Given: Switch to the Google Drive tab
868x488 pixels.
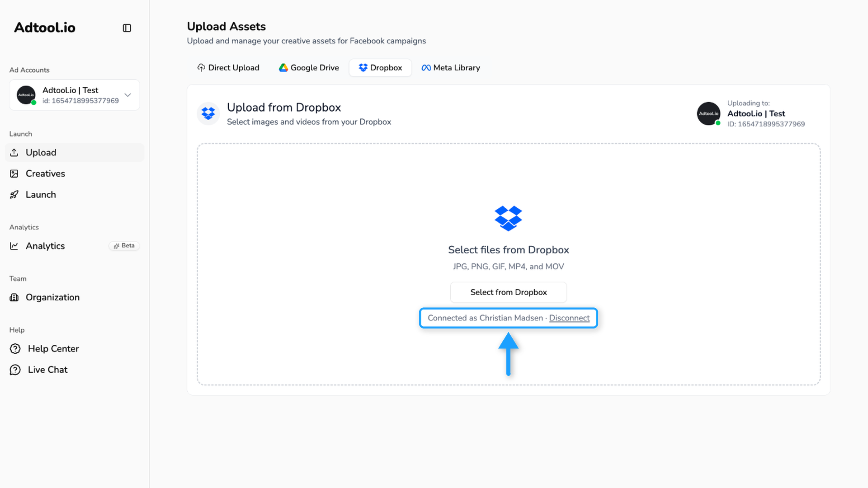Looking at the screenshot, I should click(x=309, y=68).
